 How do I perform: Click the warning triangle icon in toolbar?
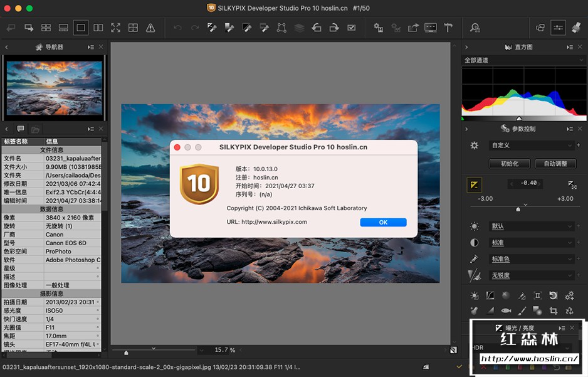point(150,28)
